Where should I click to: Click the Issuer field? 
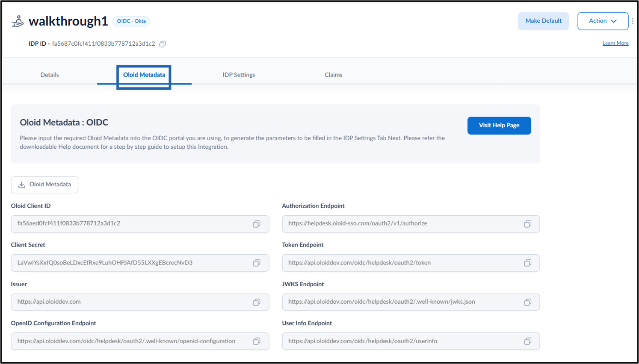pyautogui.click(x=140, y=302)
